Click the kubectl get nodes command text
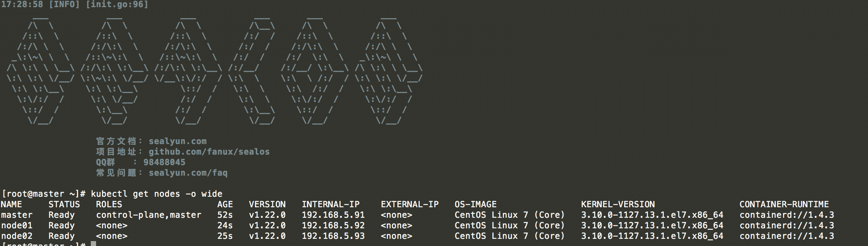Screen dimensions: 868x246 coord(156,194)
